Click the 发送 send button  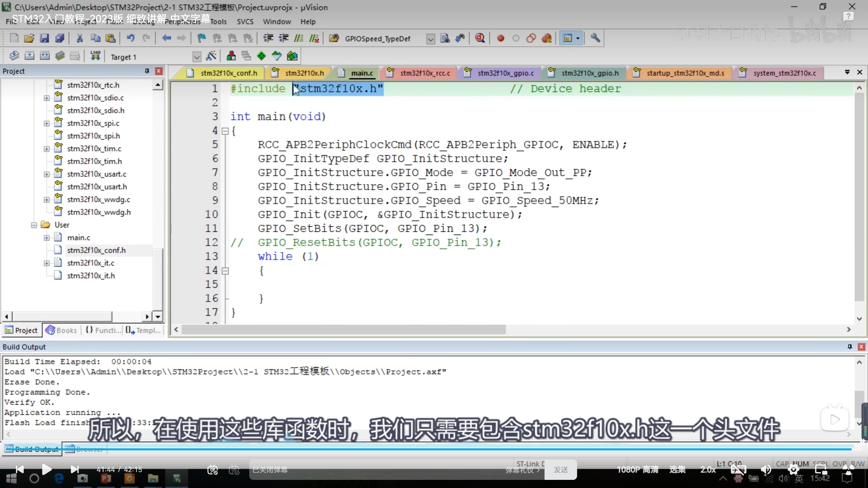560,470
